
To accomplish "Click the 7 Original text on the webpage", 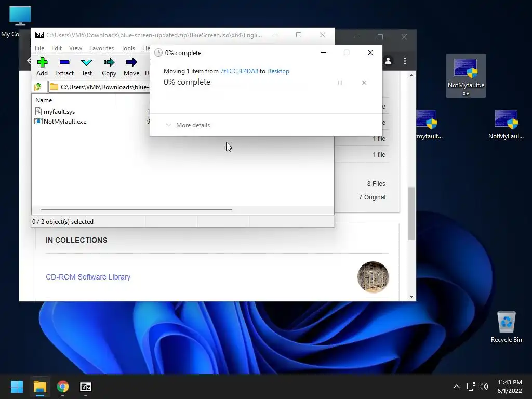I will click(372, 197).
